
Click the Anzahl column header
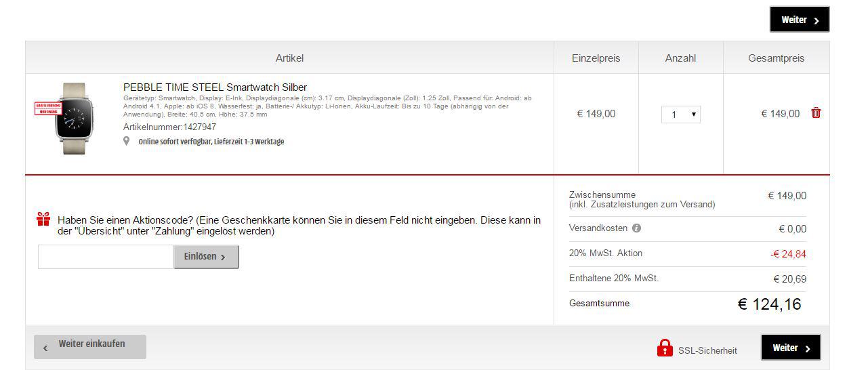click(680, 58)
